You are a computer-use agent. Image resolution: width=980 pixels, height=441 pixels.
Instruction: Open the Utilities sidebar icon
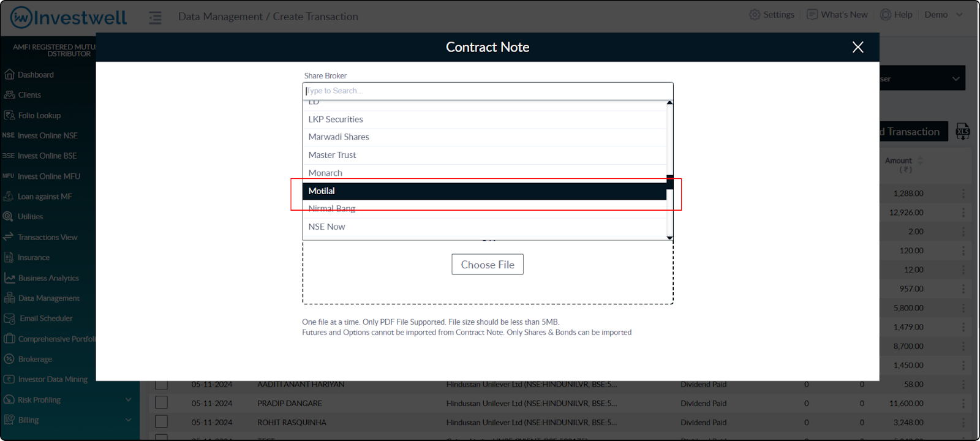[x=9, y=216]
